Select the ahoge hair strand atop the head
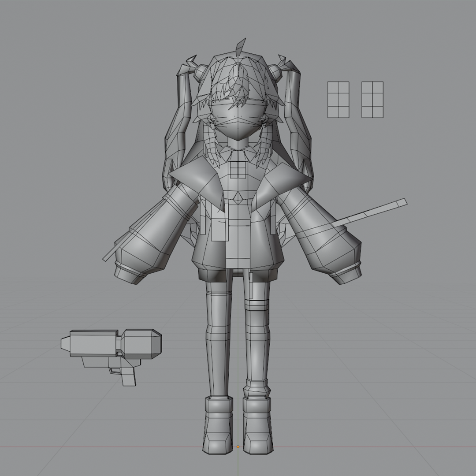 (241, 47)
